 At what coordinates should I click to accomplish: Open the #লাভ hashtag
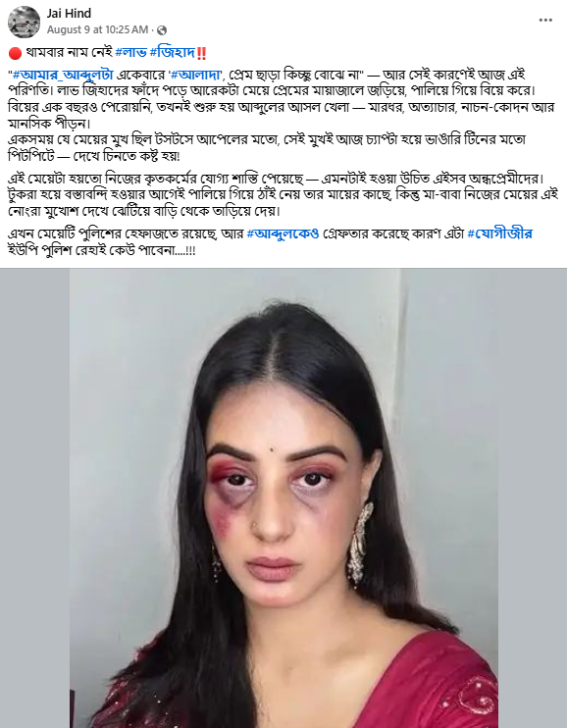(130, 52)
